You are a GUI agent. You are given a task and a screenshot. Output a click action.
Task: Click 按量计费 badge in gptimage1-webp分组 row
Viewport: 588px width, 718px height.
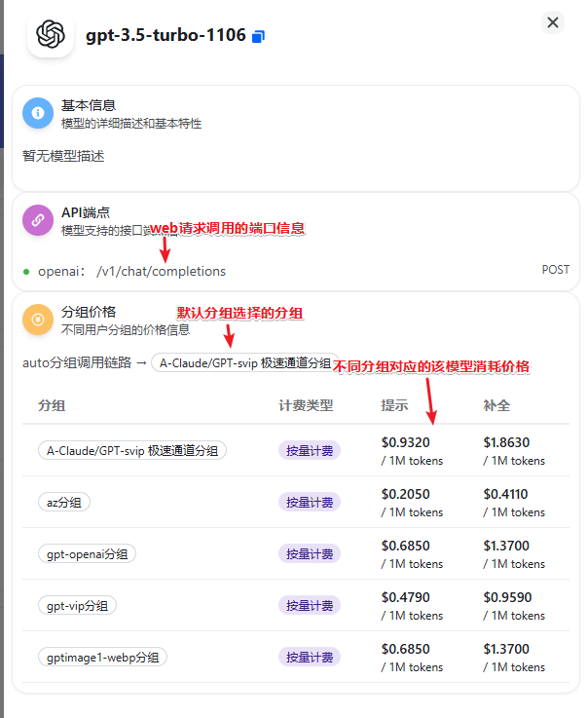tap(310, 657)
